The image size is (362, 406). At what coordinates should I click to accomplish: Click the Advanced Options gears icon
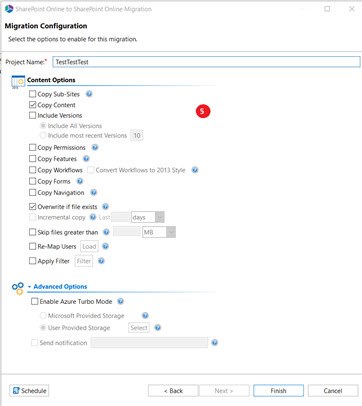click(x=18, y=288)
